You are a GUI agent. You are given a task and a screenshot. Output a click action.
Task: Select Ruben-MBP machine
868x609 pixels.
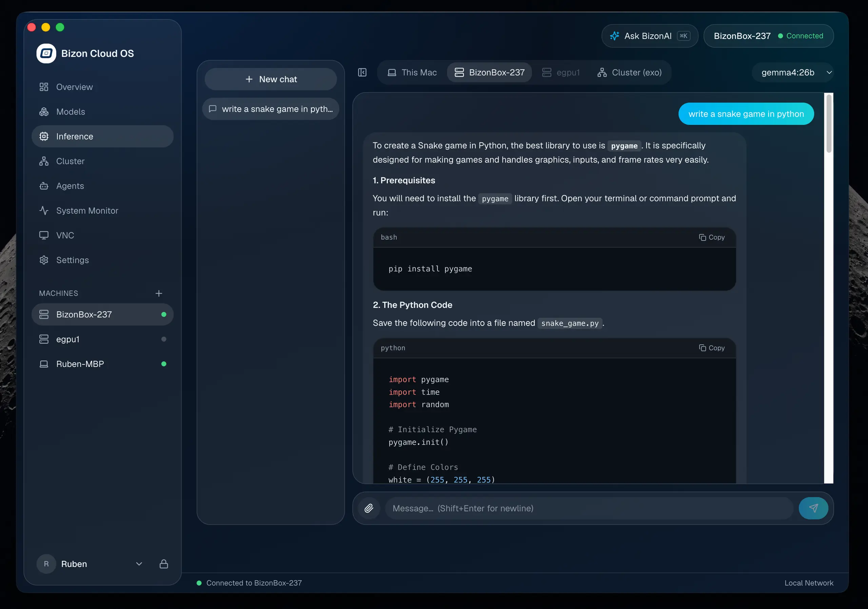coord(102,364)
